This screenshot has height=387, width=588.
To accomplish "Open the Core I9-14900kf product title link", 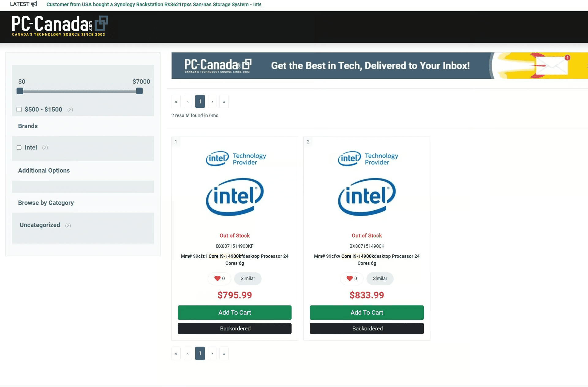I will (235, 260).
